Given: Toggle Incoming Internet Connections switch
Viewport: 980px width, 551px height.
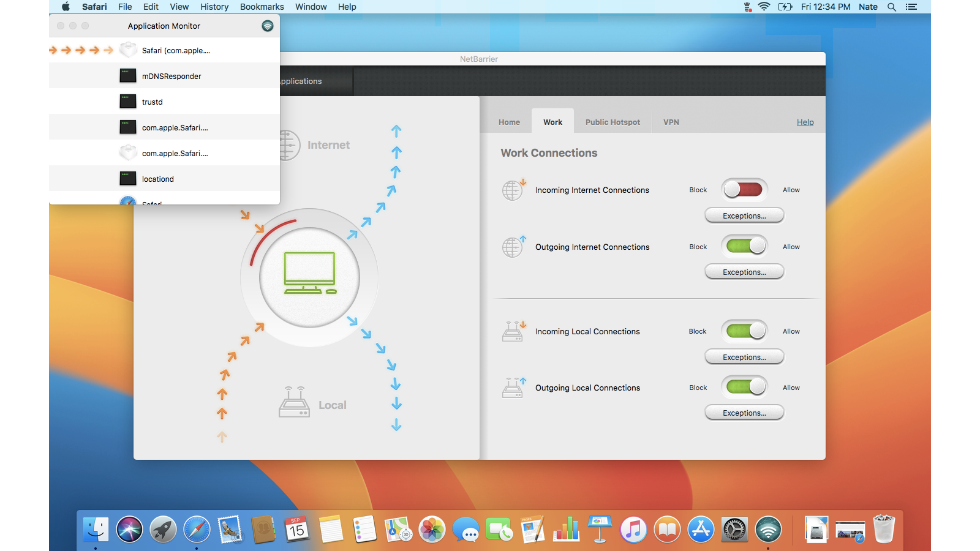Looking at the screenshot, I should click(x=744, y=190).
